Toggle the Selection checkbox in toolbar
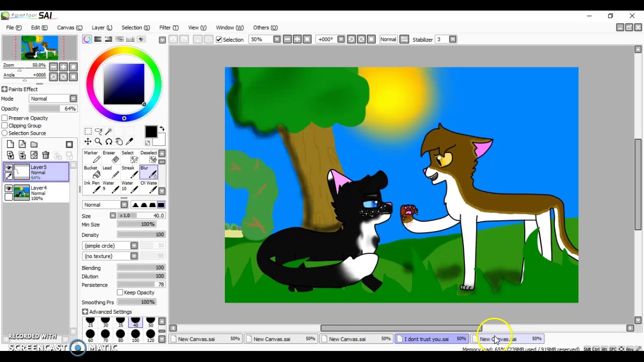This screenshot has height=362, width=644. [219, 40]
